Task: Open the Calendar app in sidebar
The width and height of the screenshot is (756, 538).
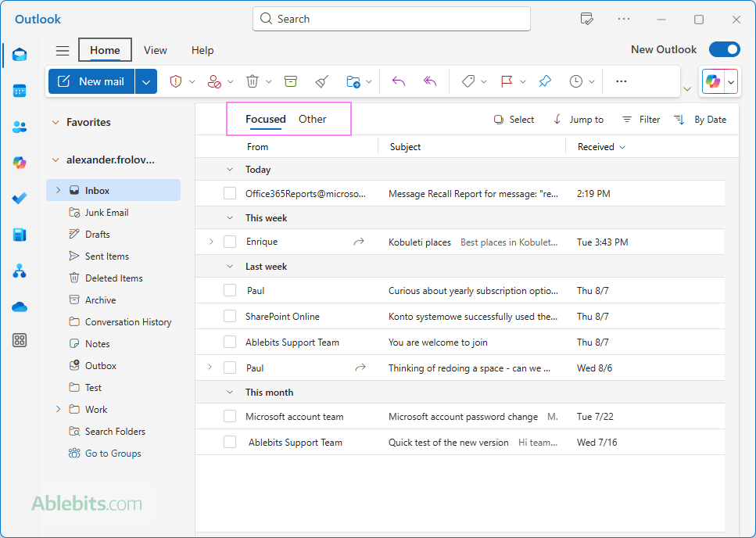Action: (x=20, y=91)
